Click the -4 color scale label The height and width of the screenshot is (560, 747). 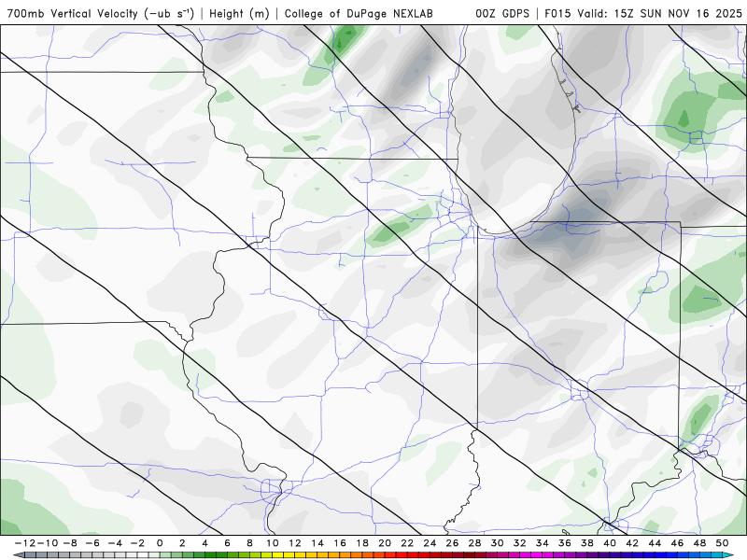(x=115, y=543)
